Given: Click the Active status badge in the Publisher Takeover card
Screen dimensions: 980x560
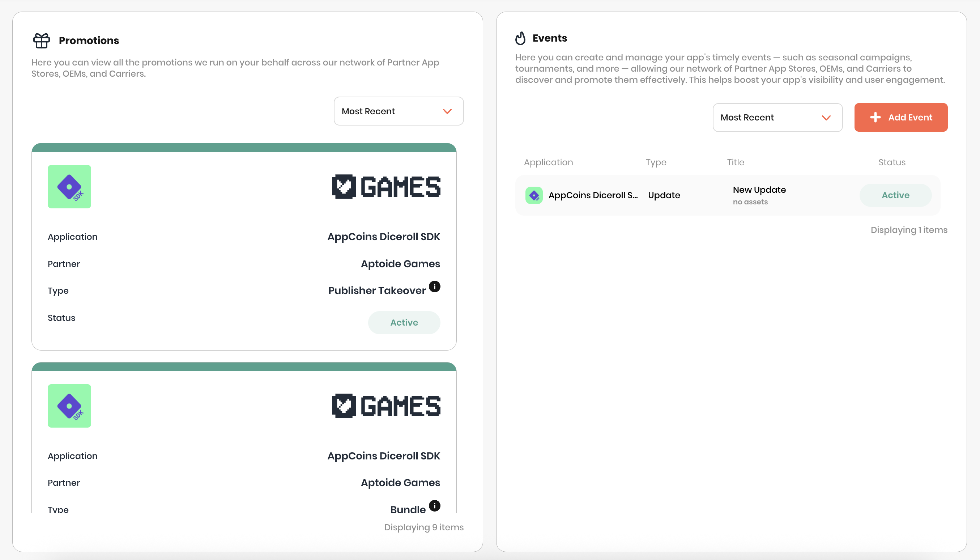Looking at the screenshot, I should (404, 323).
